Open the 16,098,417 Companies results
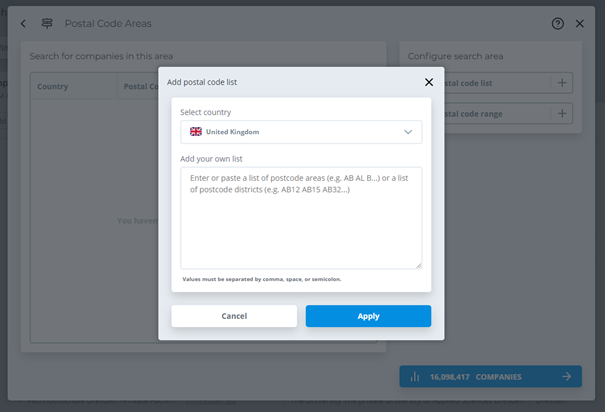 (490, 376)
